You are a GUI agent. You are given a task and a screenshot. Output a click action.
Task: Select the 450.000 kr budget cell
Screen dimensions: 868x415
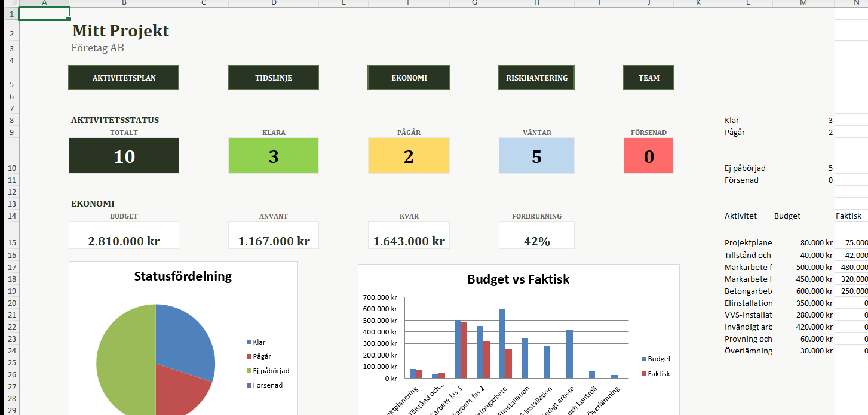[x=803, y=279]
